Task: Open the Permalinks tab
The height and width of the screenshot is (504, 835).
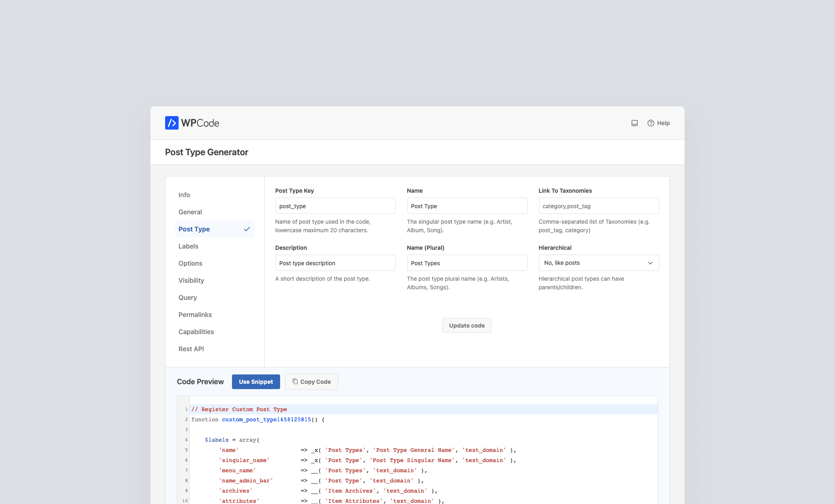Action: click(195, 315)
